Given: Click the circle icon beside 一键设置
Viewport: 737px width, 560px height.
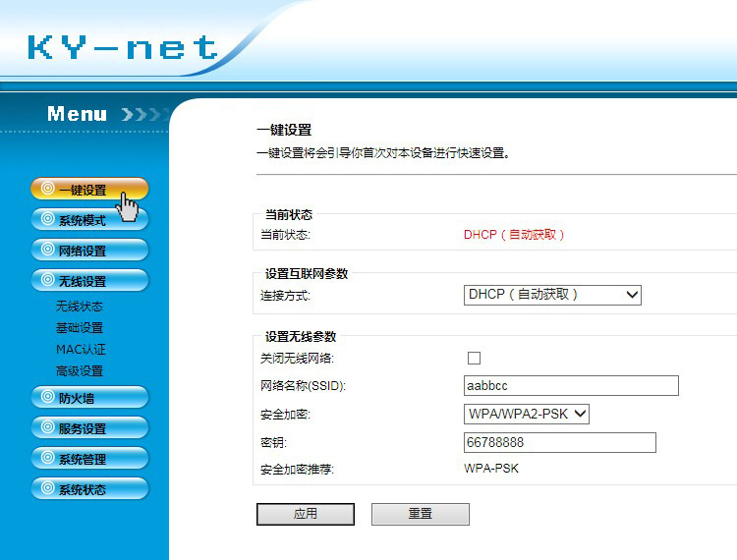Looking at the screenshot, I should (47, 189).
